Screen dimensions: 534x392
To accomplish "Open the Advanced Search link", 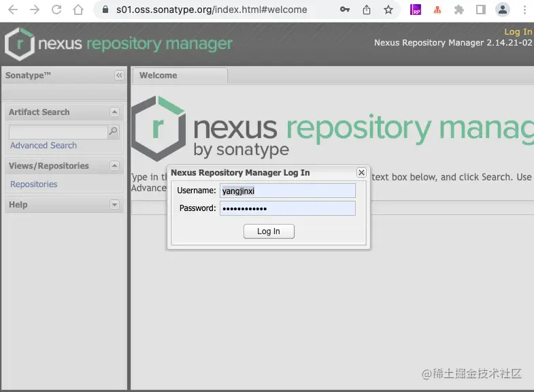I will tap(44, 146).
